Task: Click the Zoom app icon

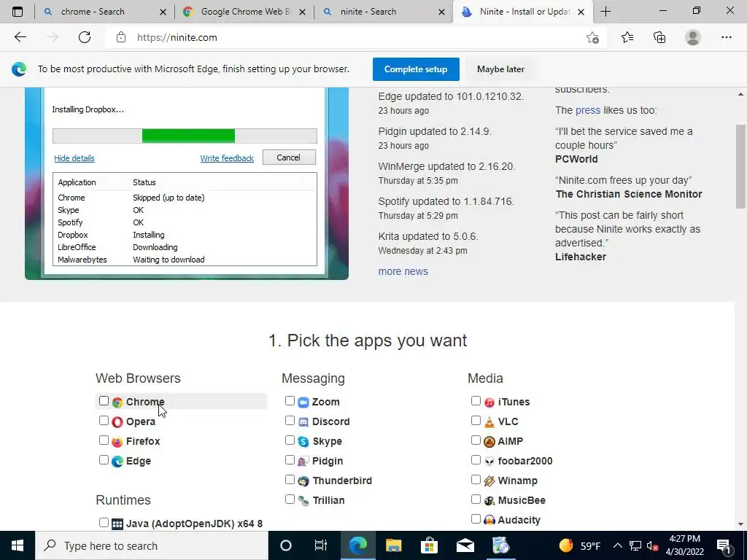Action: (303, 402)
